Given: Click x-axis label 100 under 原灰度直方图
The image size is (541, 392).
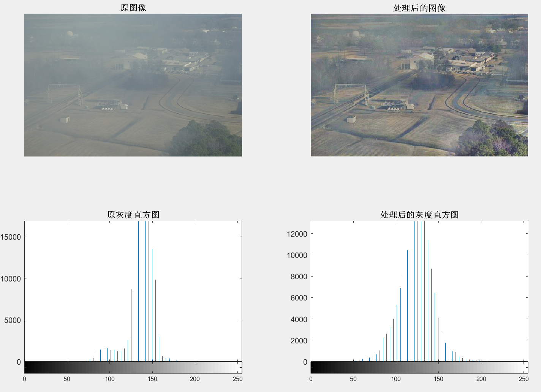Looking at the screenshot, I should click(110, 379).
